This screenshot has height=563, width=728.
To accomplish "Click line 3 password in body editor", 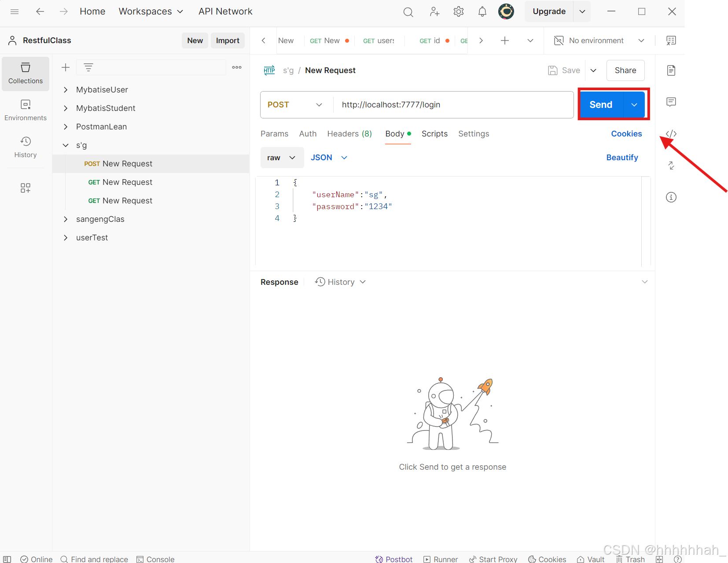I will click(352, 206).
